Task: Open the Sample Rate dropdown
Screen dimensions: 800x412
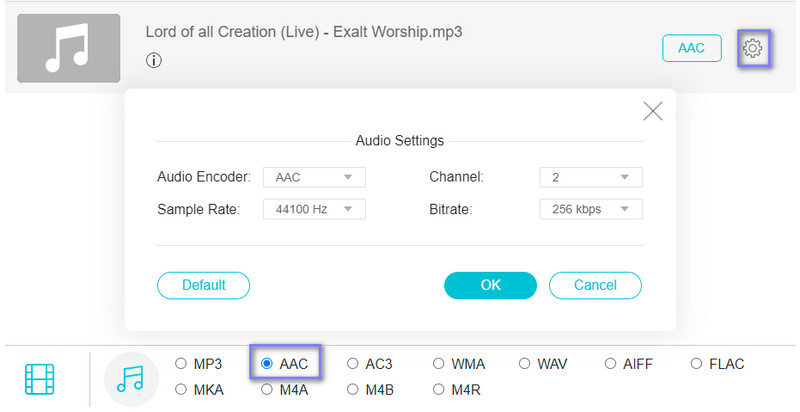Action: click(x=314, y=209)
